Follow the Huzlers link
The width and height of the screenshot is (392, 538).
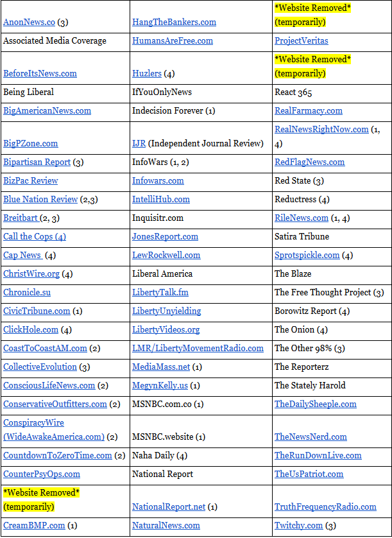[x=147, y=73]
